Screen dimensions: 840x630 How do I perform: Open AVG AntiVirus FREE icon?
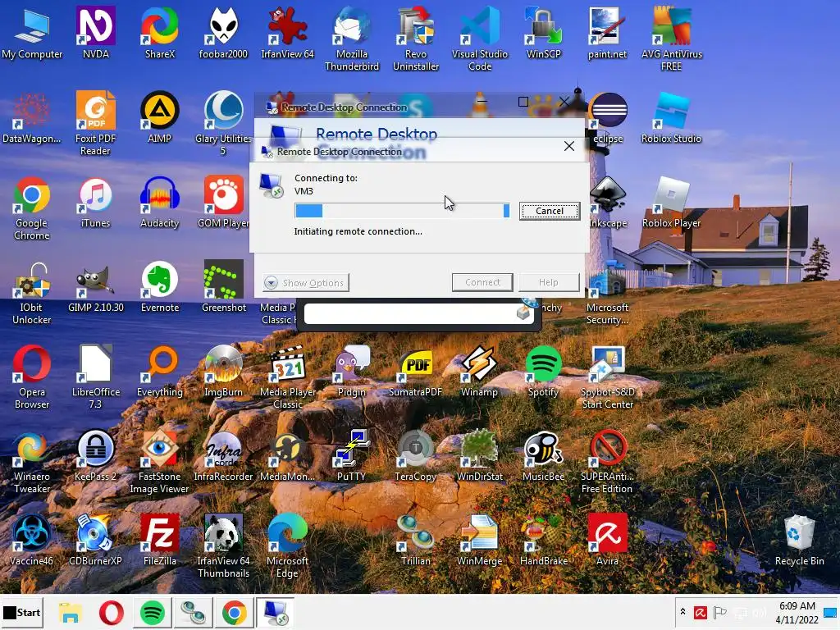click(x=671, y=39)
